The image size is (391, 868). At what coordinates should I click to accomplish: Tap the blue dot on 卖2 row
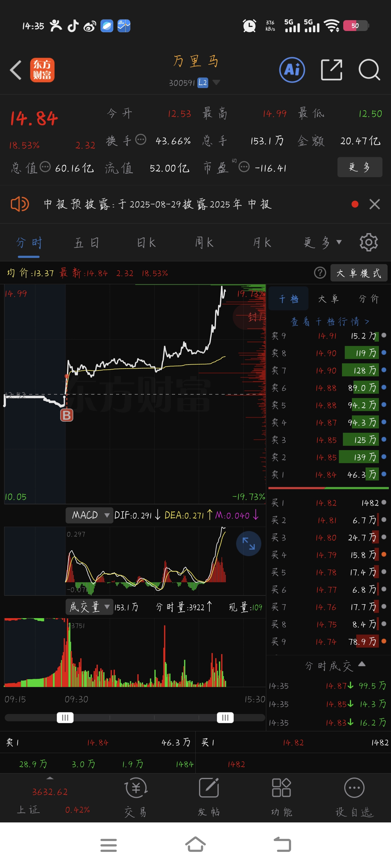[x=384, y=457]
